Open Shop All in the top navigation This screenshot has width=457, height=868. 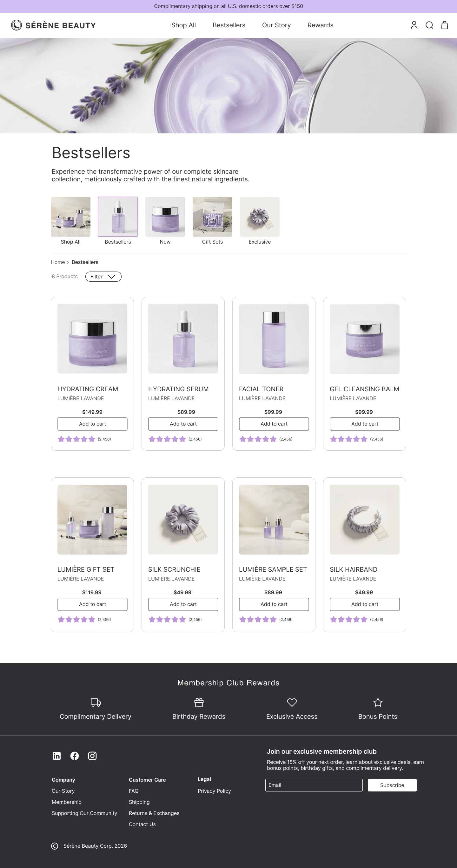coord(183,25)
